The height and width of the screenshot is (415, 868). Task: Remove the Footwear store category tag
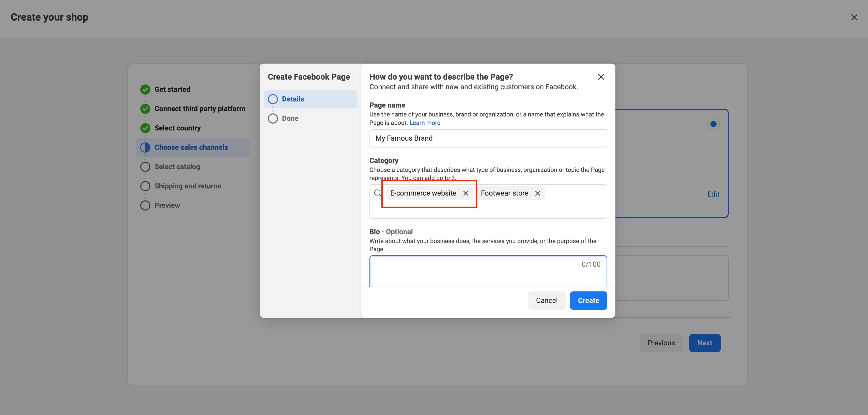point(537,193)
